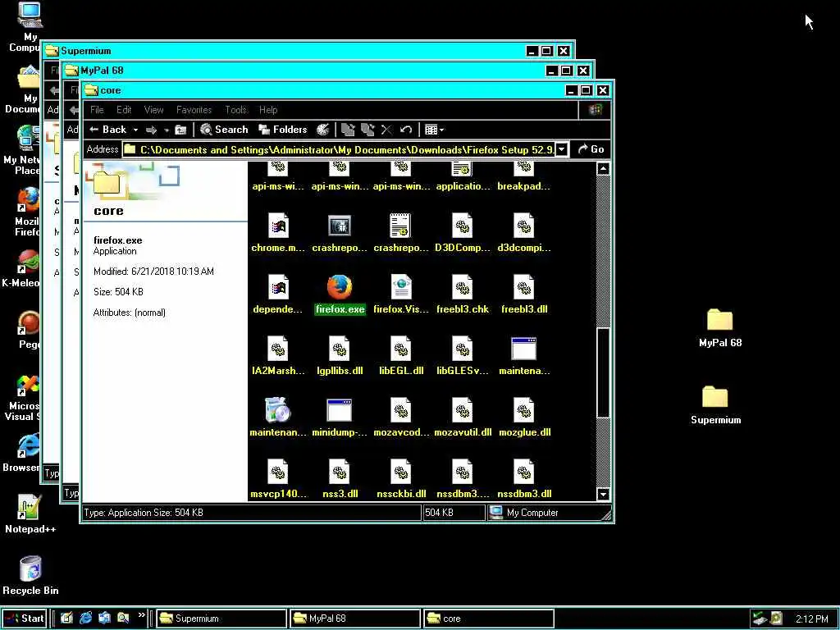Select the minidump file icon
Image resolution: width=840 pixels, height=630 pixels.
tap(340, 410)
